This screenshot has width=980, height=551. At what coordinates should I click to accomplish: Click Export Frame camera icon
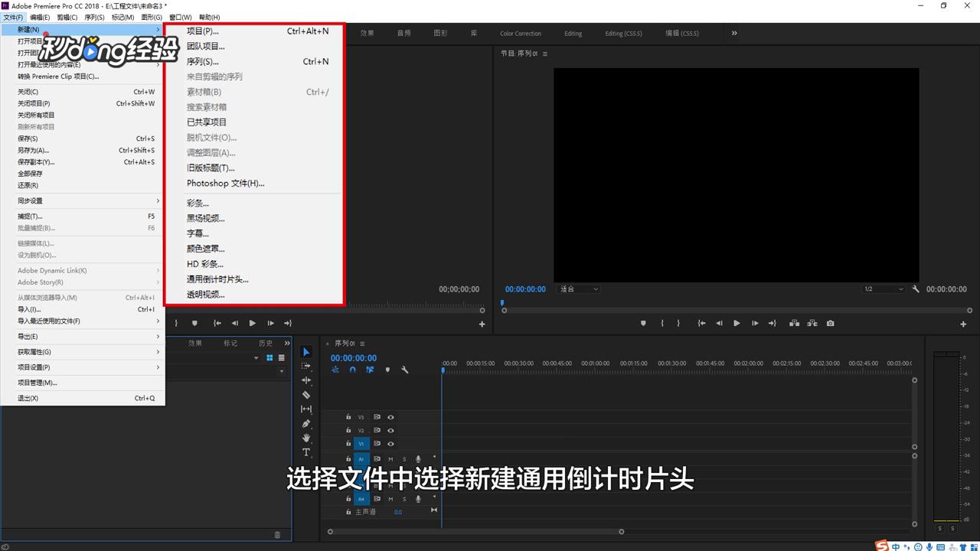point(830,323)
